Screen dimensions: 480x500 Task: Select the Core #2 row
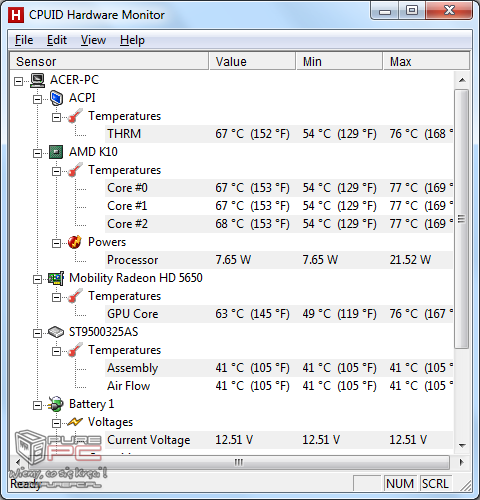[279, 224]
